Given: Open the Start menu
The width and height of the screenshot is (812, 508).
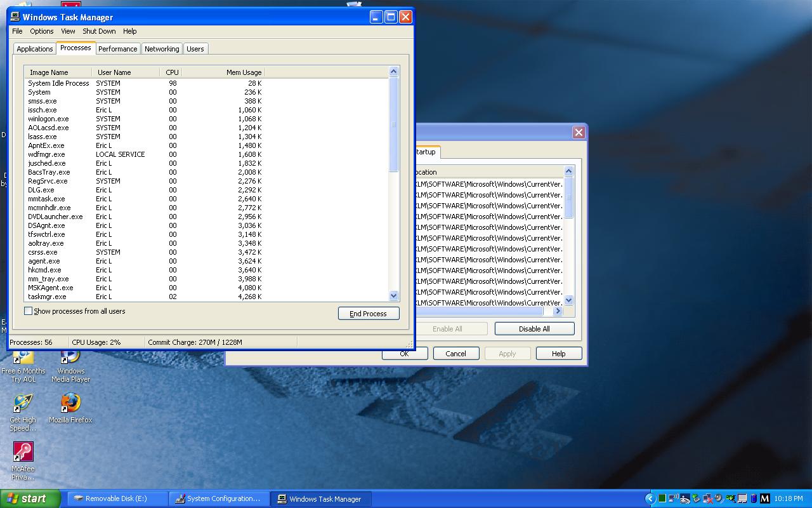Looking at the screenshot, I should coord(30,498).
